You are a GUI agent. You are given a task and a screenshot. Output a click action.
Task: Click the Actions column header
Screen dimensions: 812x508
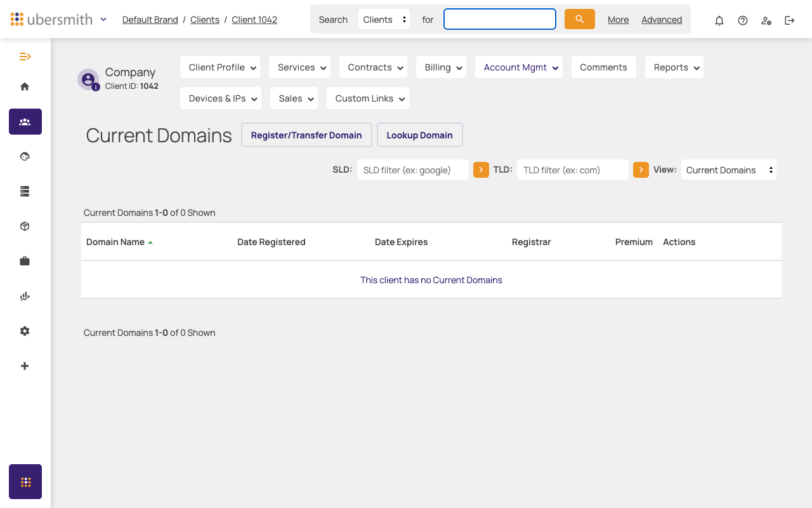point(679,242)
